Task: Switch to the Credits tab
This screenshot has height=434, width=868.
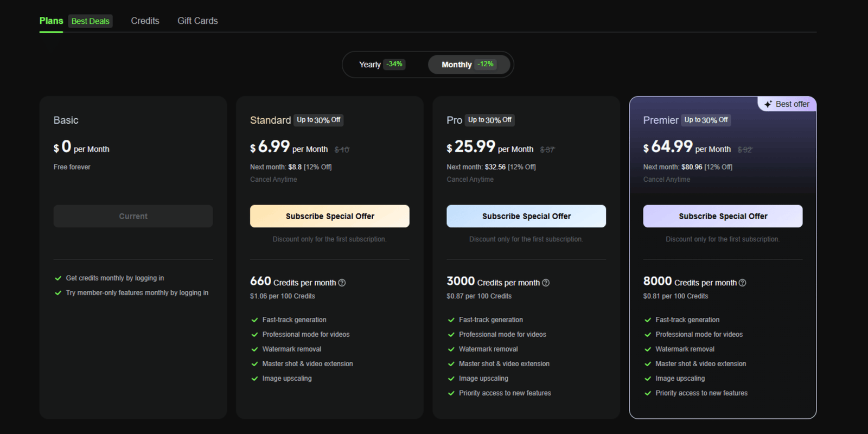Action: [x=145, y=21]
